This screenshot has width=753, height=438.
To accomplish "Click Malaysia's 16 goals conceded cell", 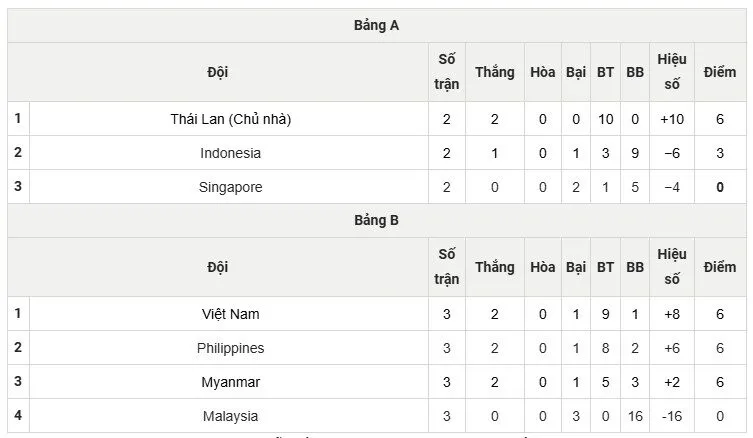I will (635, 416).
